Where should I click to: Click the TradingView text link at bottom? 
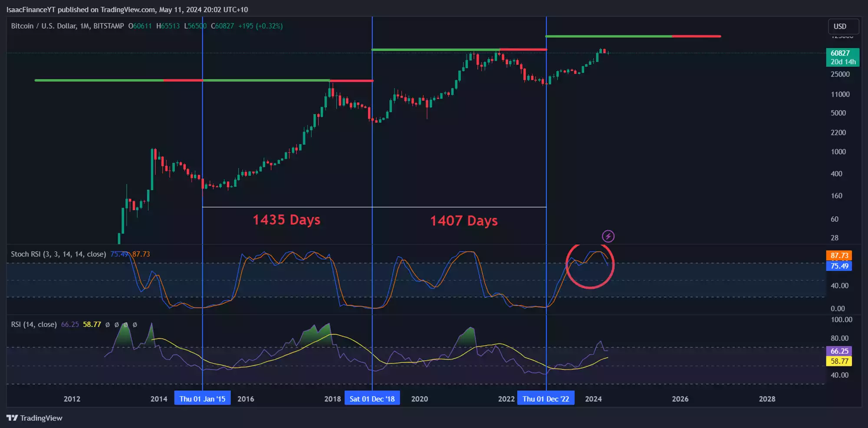41,418
